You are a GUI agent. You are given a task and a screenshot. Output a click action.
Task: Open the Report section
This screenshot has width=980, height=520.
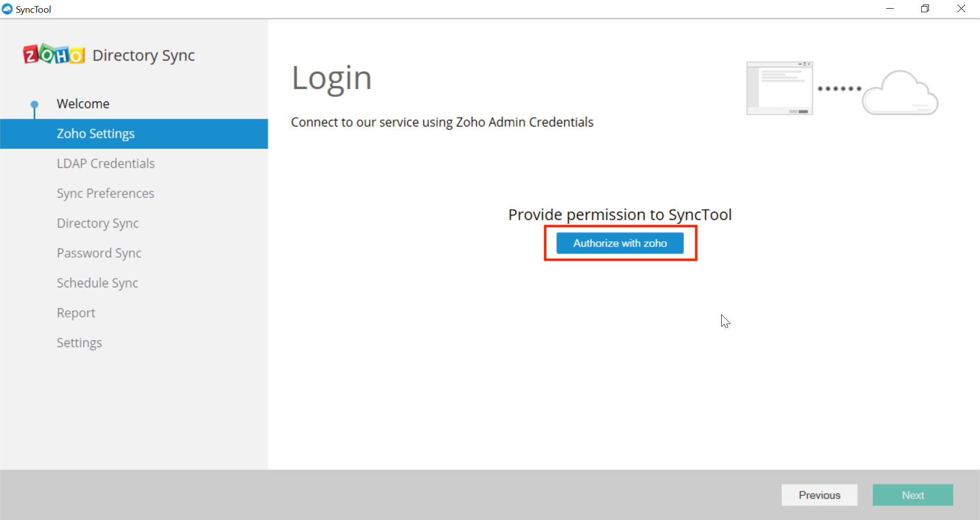(x=76, y=312)
